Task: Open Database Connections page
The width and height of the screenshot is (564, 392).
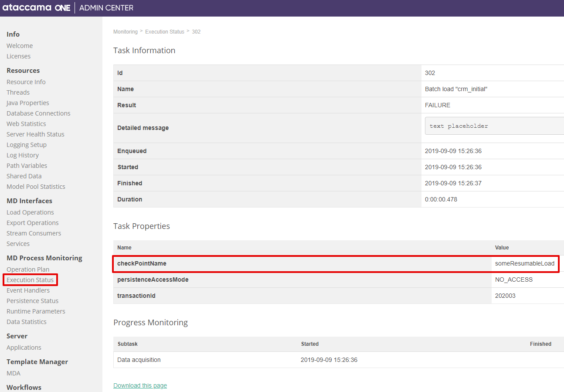Action: (38, 113)
